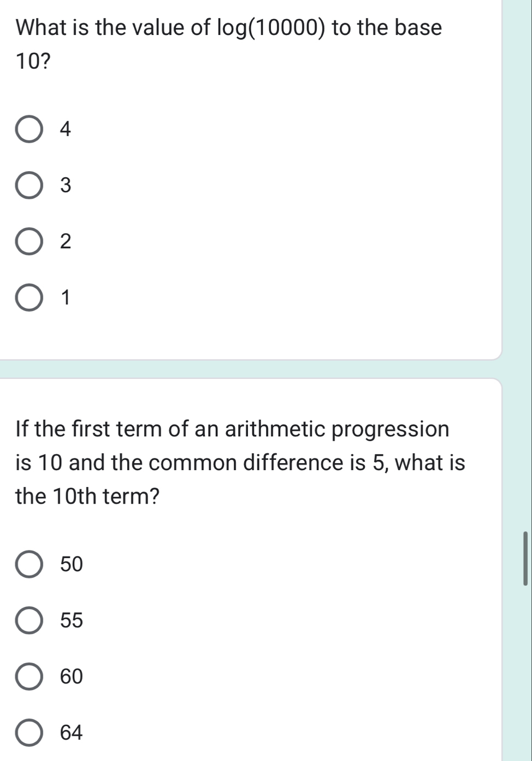The image size is (532, 761).
Task: Click the "3" answer label text
Action: 66,186
